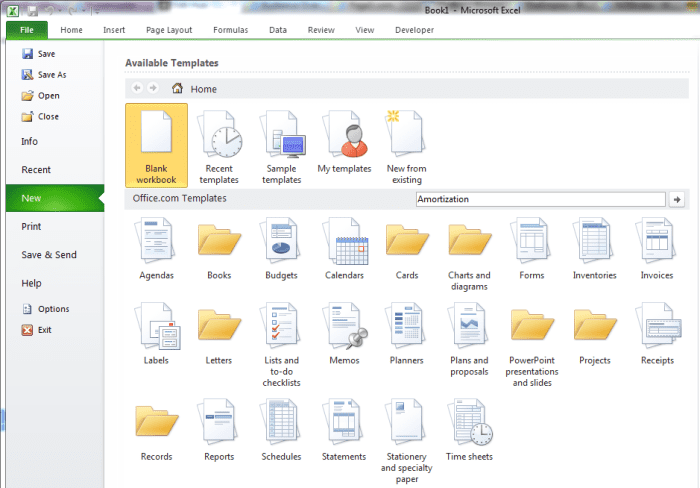The height and width of the screenshot is (488, 700).
Task: Click the Excel icon in the title bar
Action: 12,10
